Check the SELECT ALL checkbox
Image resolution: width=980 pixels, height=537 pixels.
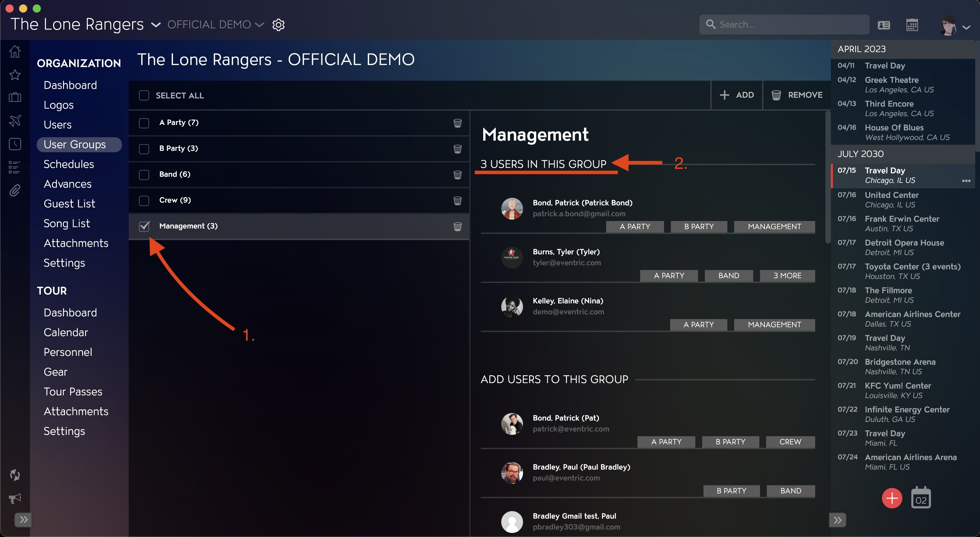(144, 95)
